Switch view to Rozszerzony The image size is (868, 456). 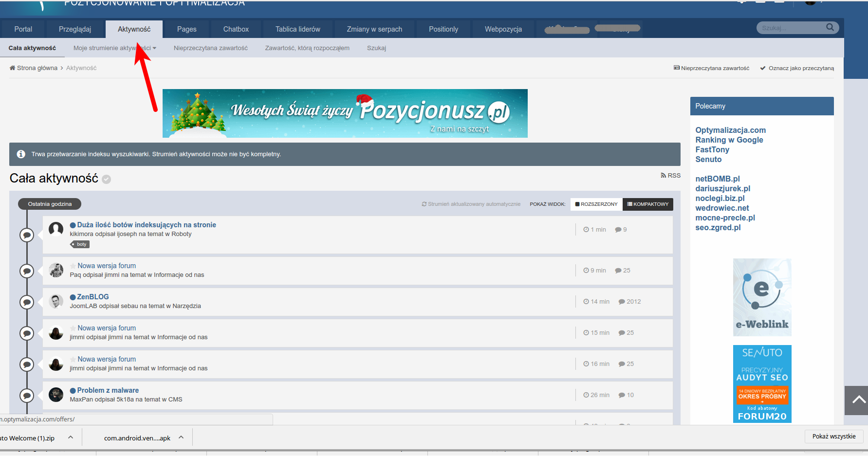[x=596, y=204]
